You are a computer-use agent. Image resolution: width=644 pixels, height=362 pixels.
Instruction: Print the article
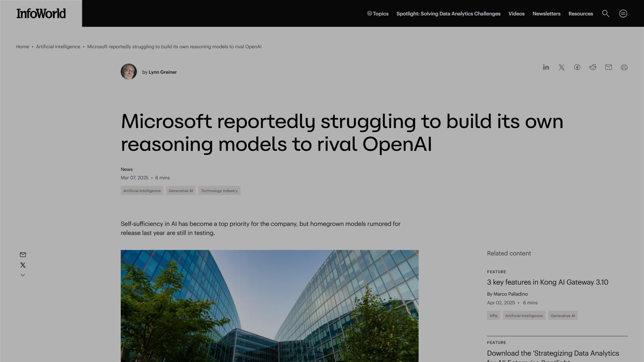pyautogui.click(x=624, y=67)
